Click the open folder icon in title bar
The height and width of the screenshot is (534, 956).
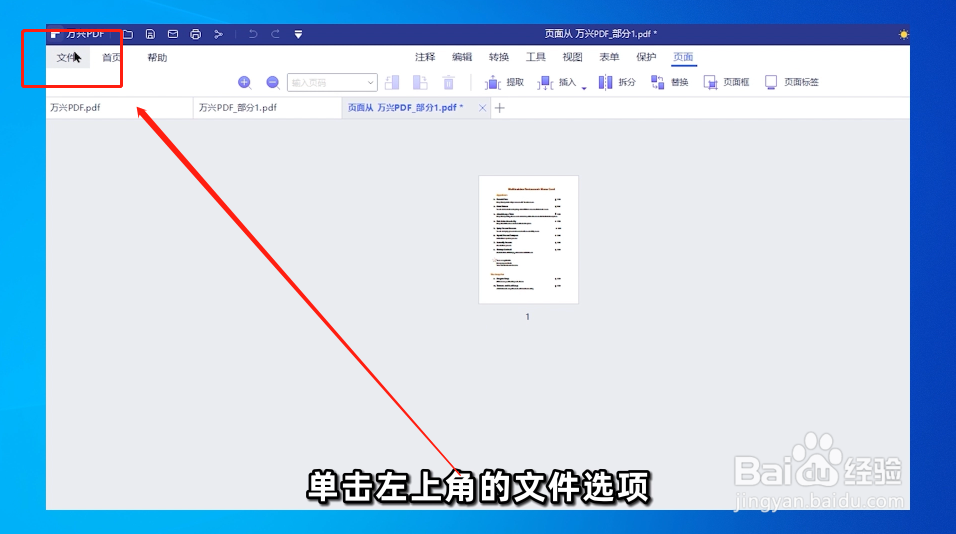(127, 34)
